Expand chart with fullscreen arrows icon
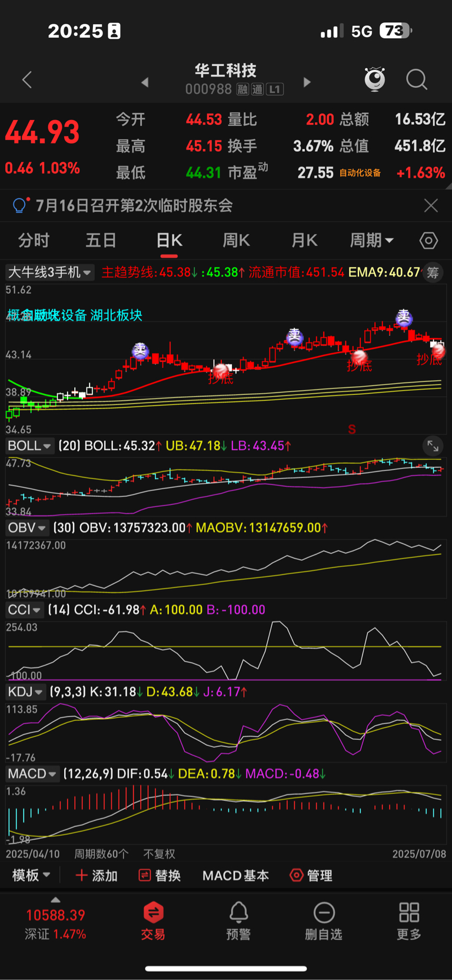 coord(433,446)
